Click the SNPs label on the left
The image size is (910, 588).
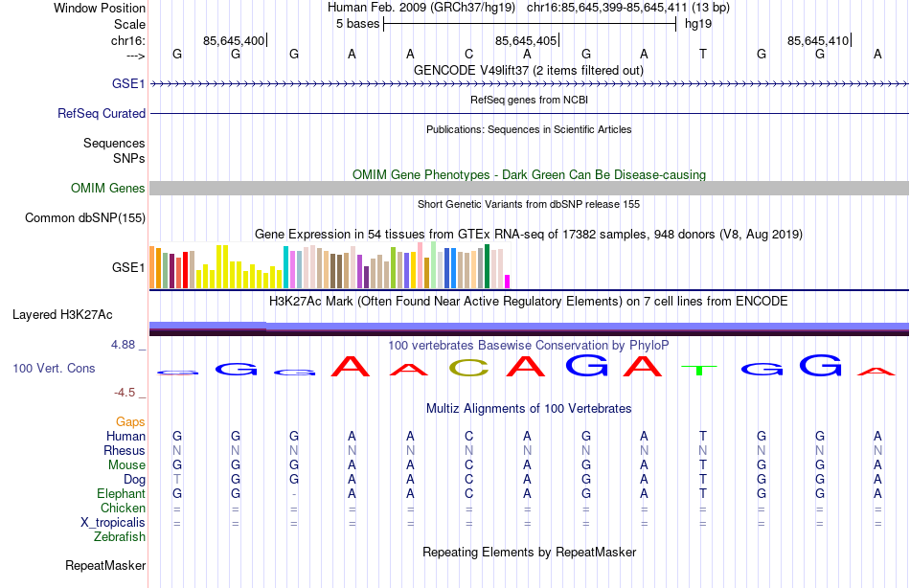coord(129,158)
